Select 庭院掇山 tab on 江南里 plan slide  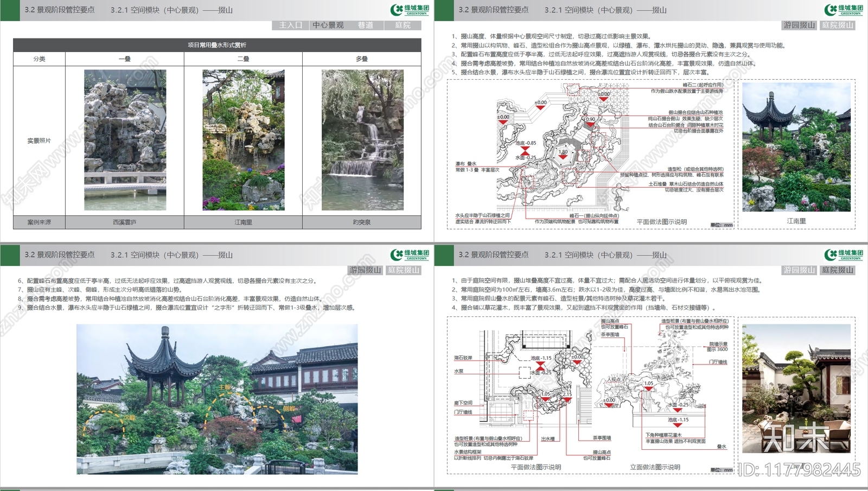point(838,25)
